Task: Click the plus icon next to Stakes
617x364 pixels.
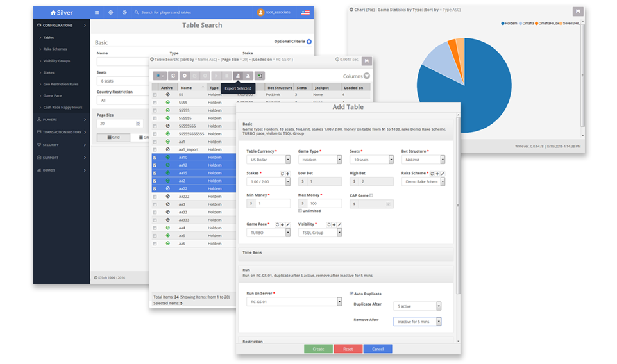Action: [x=287, y=174]
